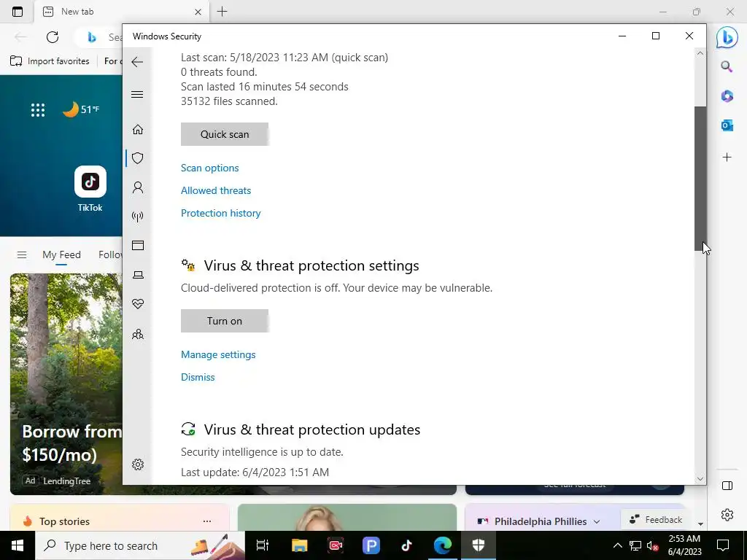Open Edge tab actions menu icon
The width and height of the screenshot is (747, 560).
(x=18, y=12)
